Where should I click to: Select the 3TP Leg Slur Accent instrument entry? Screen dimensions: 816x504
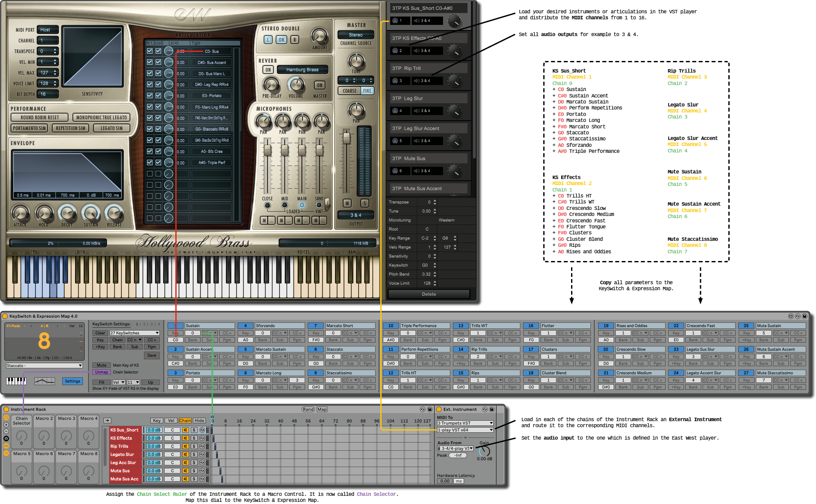(x=428, y=128)
